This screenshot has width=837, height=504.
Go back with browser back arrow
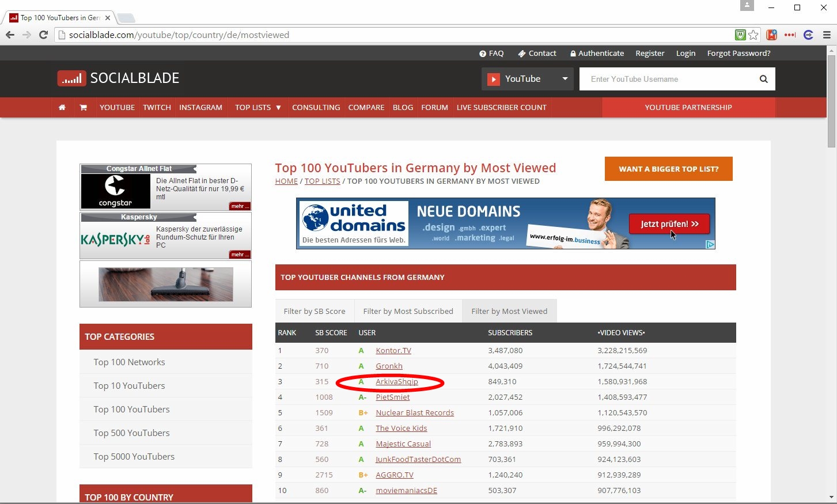(10, 35)
